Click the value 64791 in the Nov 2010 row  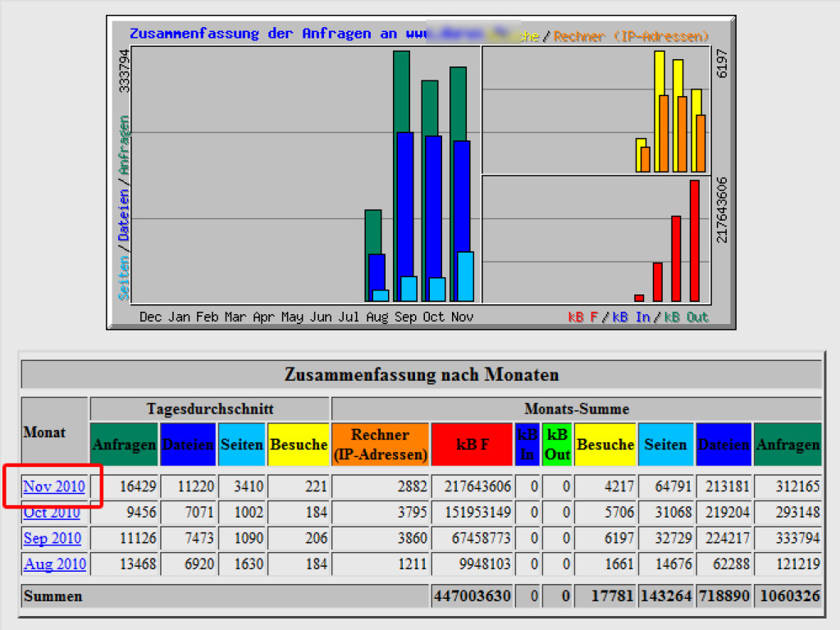point(673,486)
